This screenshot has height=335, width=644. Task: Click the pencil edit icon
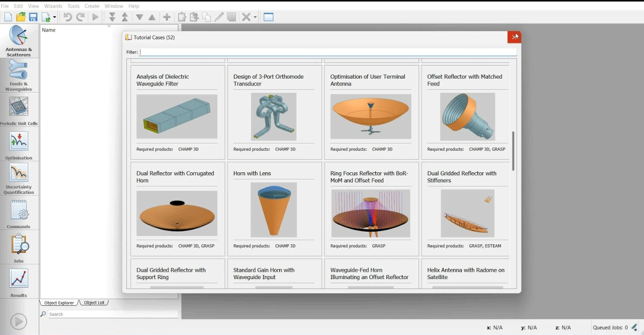(219, 17)
